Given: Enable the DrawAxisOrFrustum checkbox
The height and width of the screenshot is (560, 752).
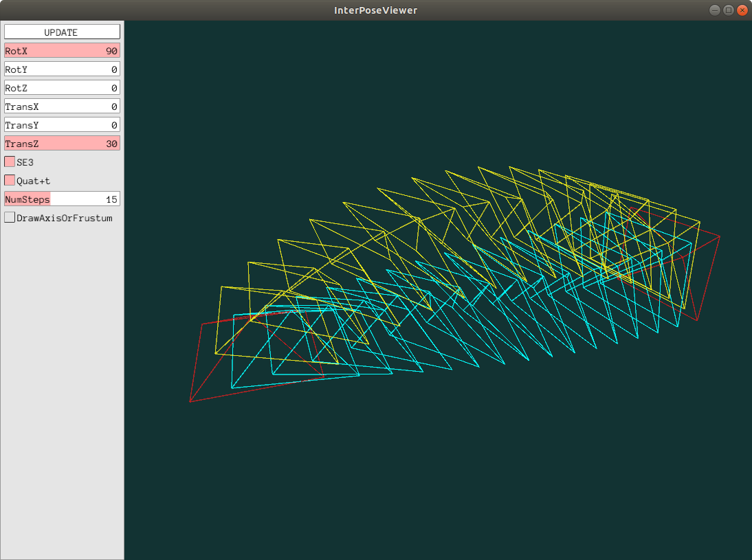Looking at the screenshot, I should pos(10,217).
